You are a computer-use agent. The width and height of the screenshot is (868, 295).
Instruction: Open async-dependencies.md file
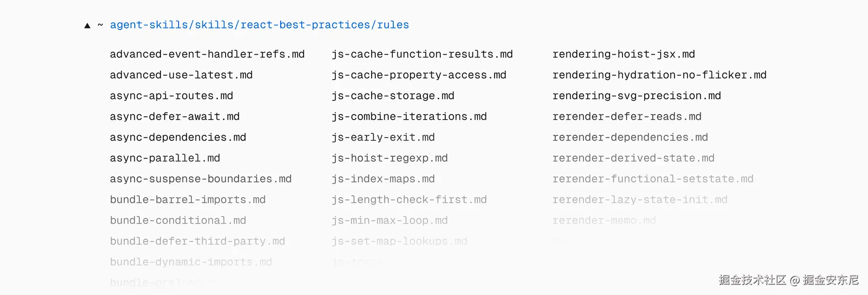click(x=178, y=137)
